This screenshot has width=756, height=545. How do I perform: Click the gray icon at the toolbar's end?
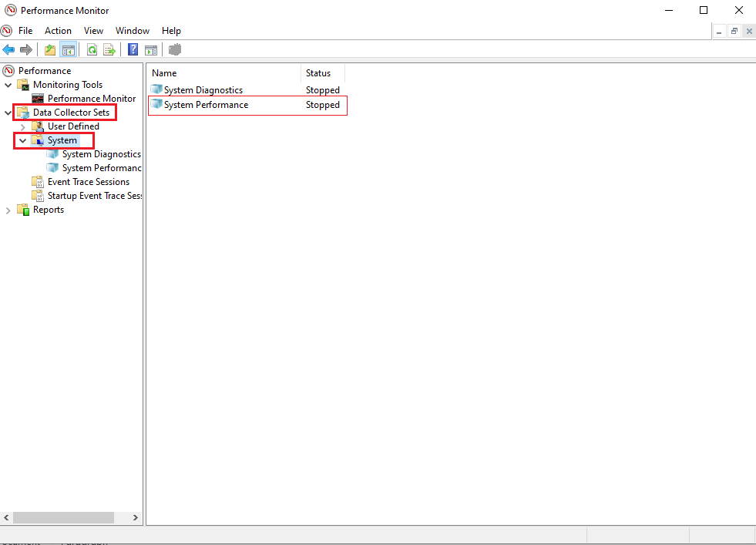click(174, 49)
